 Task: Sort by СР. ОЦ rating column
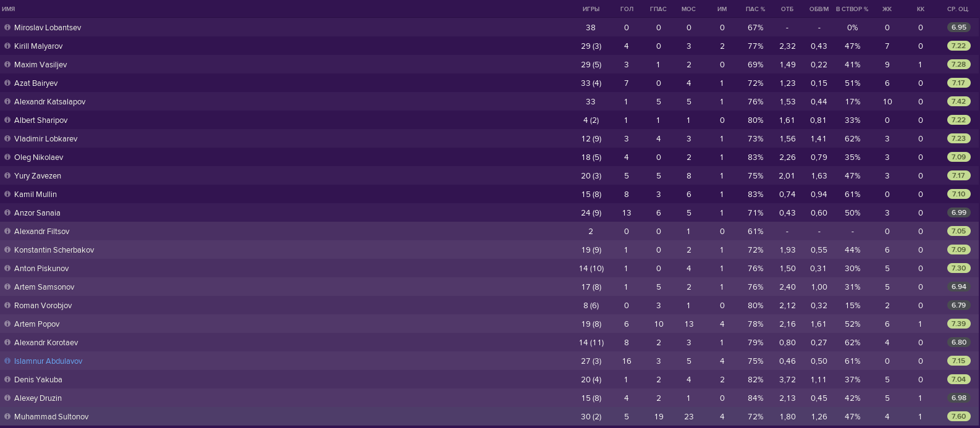[958, 9]
